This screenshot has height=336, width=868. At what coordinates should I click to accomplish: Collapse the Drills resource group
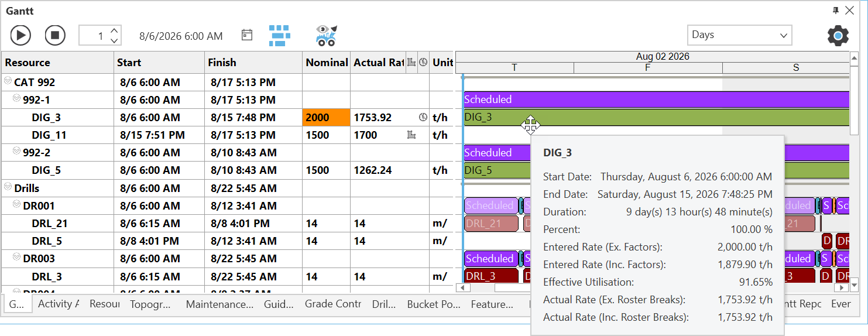8,188
